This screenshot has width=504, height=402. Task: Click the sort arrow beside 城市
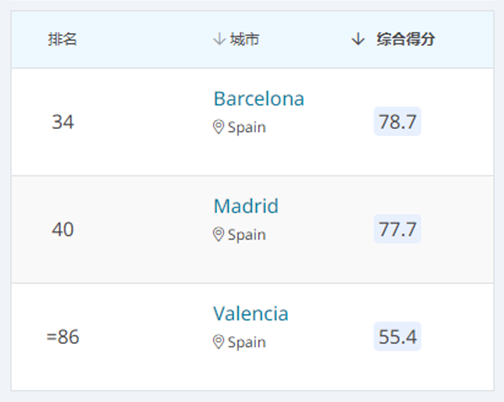219,39
